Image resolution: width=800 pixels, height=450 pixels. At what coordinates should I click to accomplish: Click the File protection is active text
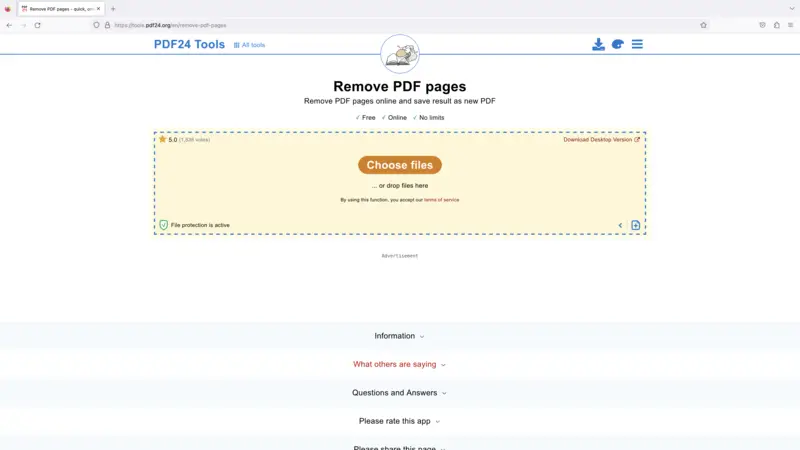coord(200,225)
